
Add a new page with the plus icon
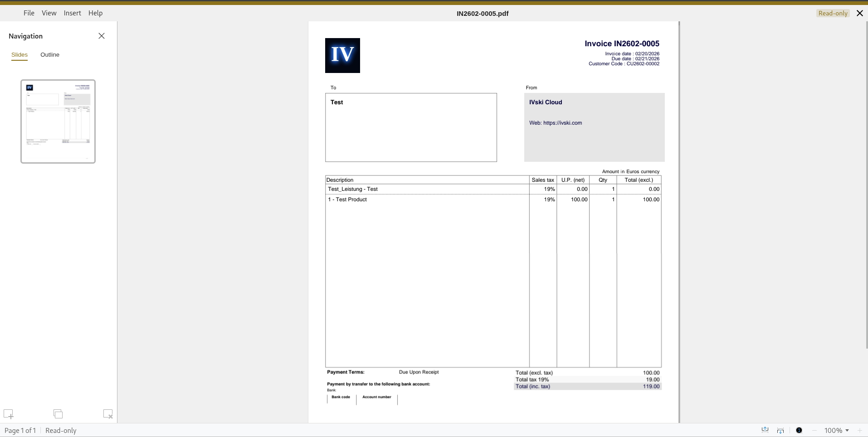9,414
